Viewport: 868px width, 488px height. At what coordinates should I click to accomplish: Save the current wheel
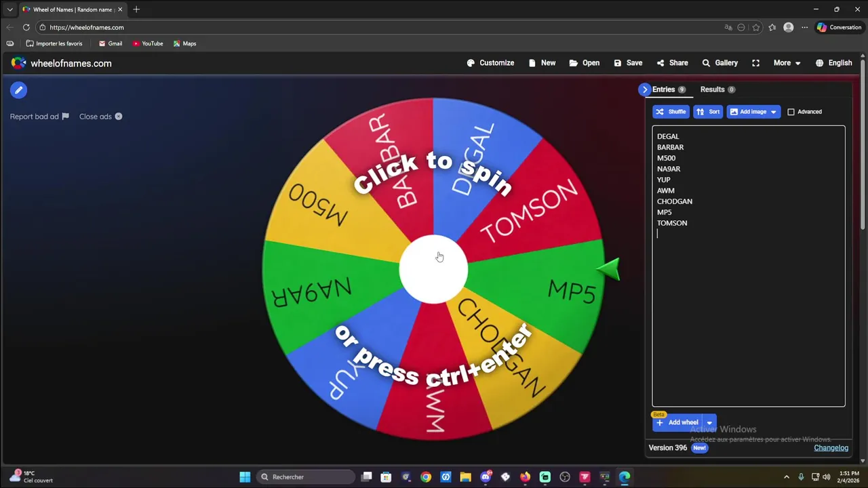628,63
